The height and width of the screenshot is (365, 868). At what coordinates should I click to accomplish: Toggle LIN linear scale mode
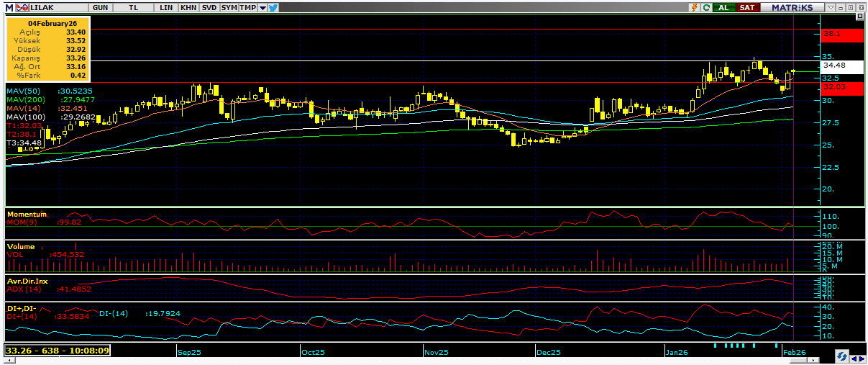(167, 7)
